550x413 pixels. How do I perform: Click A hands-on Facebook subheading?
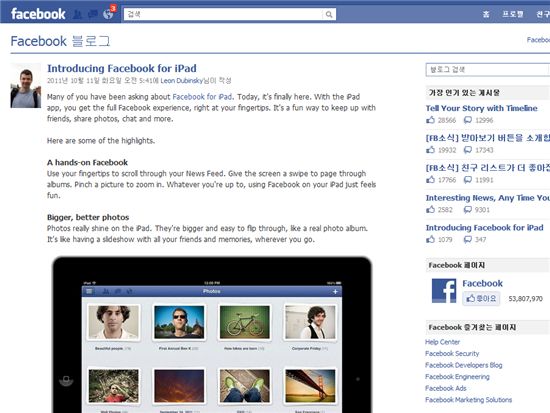(87, 162)
